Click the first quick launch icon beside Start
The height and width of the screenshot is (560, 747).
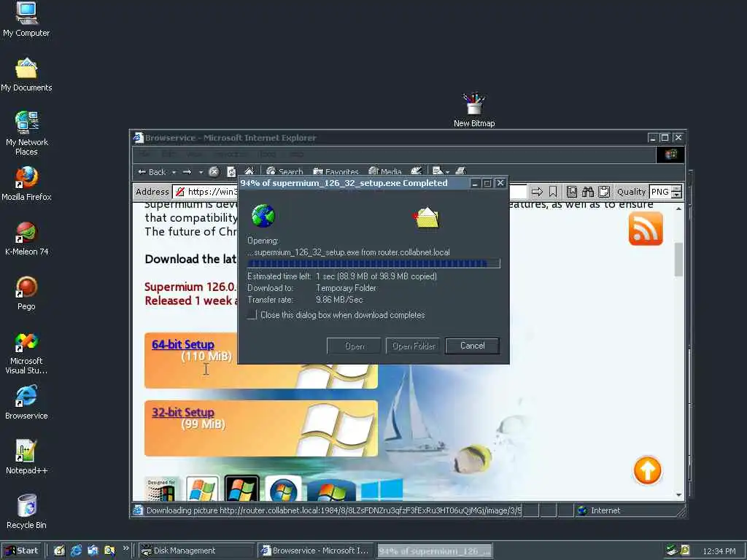(59, 551)
